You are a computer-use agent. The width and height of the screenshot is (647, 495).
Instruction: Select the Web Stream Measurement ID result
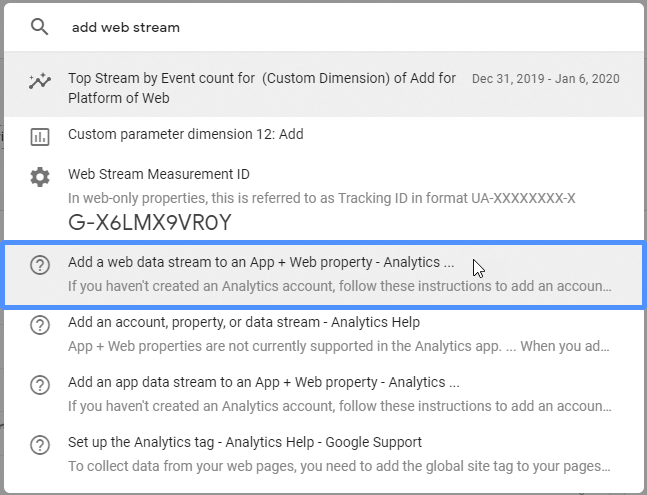click(324, 198)
